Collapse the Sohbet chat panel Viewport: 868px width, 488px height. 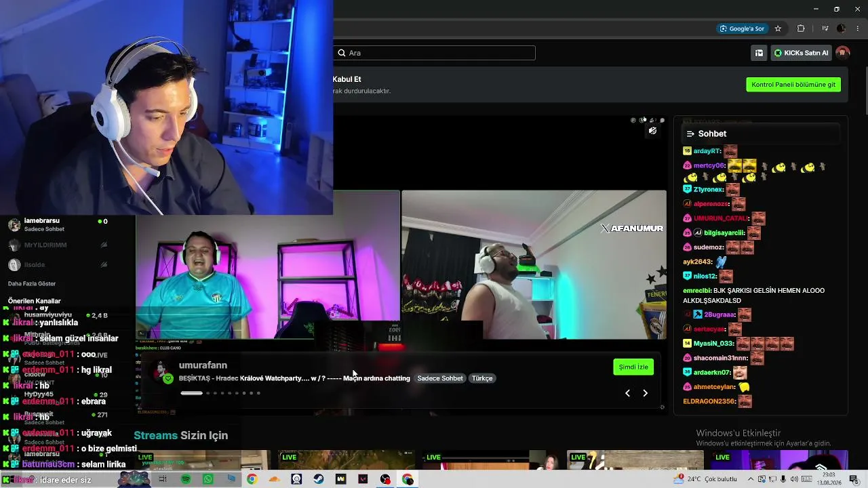point(690,134)
